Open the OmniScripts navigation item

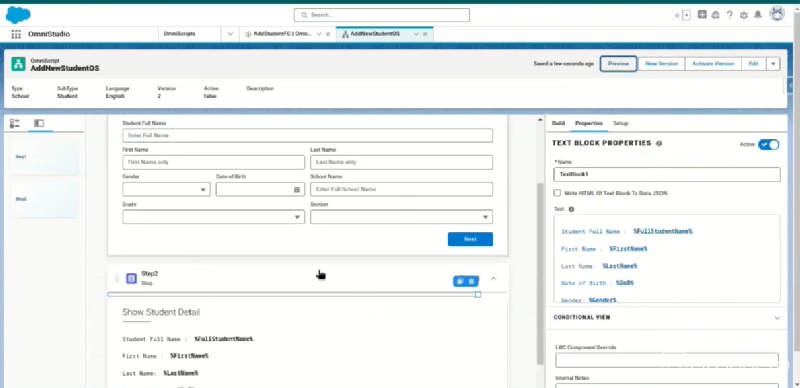point(180,34)
